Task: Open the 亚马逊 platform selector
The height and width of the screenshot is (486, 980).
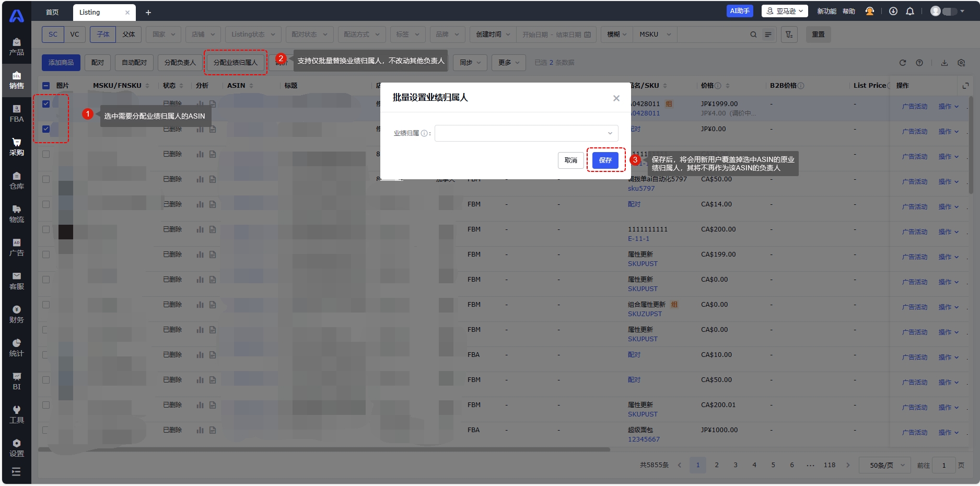Action: [785, 11]
